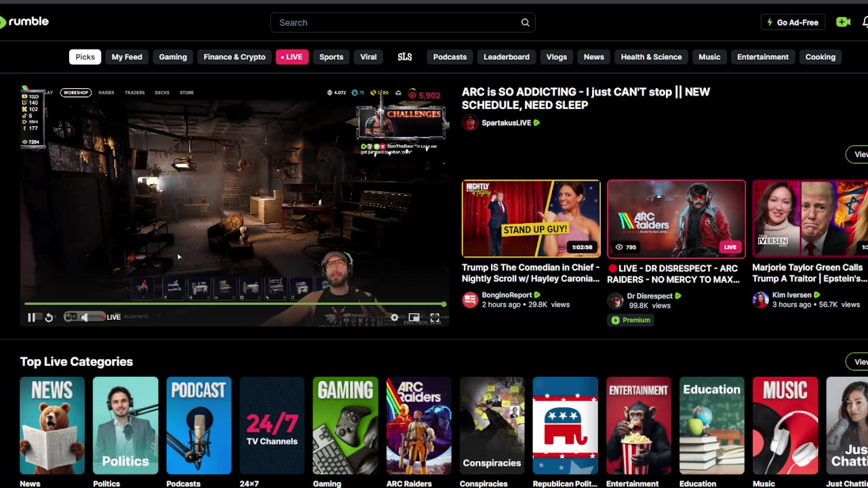Switch to Gaming tab
868x488 pixels.
pos(173,57)
